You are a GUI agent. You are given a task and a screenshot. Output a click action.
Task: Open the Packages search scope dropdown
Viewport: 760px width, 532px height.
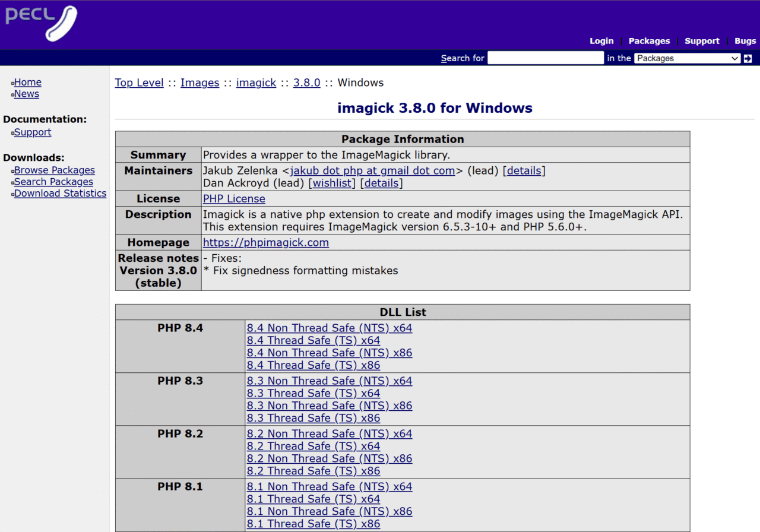(x=687, y=58)
